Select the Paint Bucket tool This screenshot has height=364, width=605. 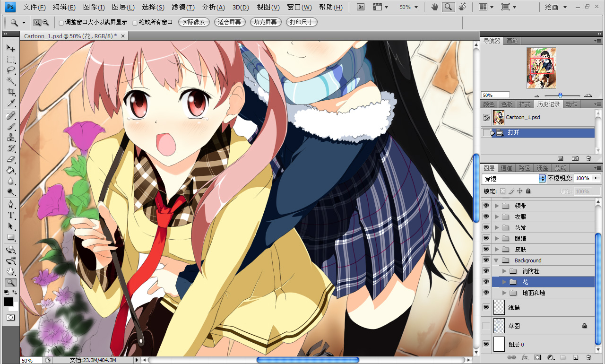coord(10,170)
